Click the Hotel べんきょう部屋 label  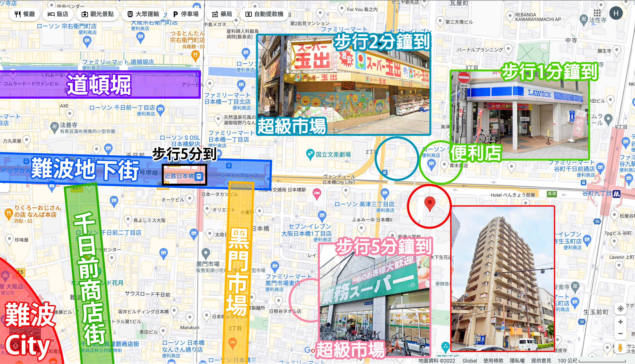tap(513, 195)
